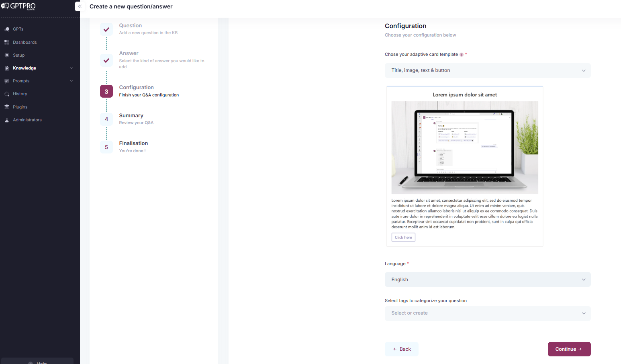621x364 pixels.
Task: Select the Dashboards icon in the sidebar
Action: (x=6, y=42)
